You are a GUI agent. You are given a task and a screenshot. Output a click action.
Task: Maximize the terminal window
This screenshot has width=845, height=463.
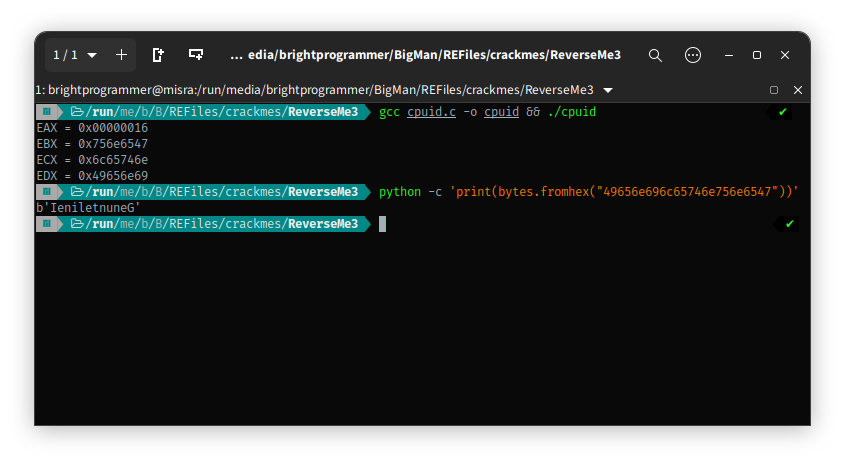click(757, 55)
